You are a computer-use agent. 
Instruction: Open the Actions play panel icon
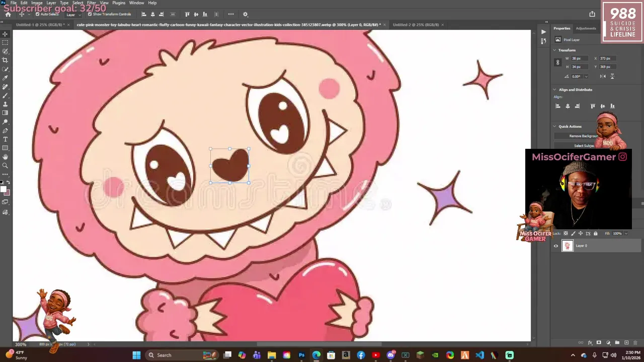543,32
